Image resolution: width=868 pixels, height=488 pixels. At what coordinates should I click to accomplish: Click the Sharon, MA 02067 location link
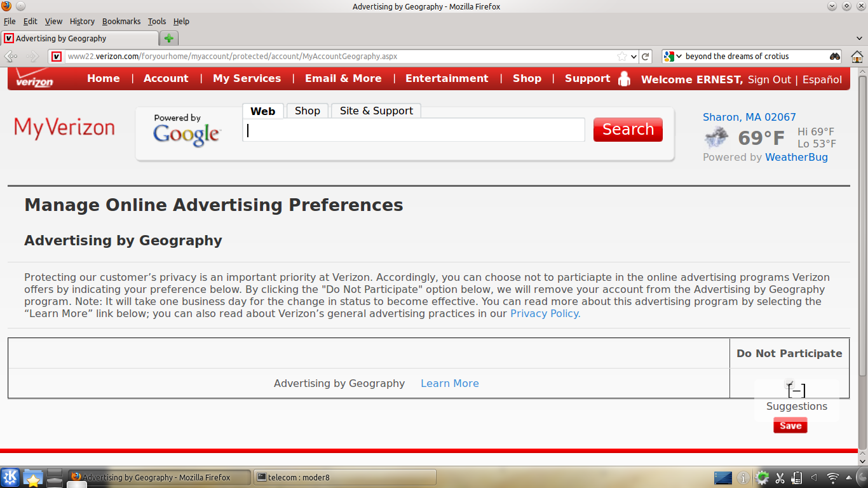pyautogui.click(x=749, y=117)
